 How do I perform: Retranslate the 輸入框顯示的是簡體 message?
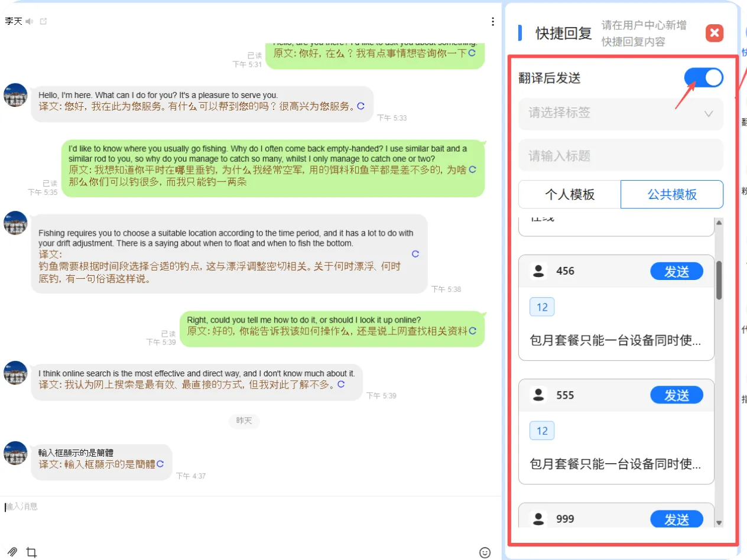click(x=160, y=464)
